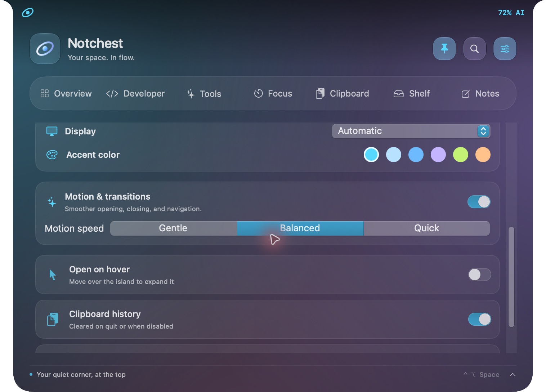546x392 pixels.
Task: Open search with the magnifier icon
Action: pyautogui.click(x=475, y=49)
